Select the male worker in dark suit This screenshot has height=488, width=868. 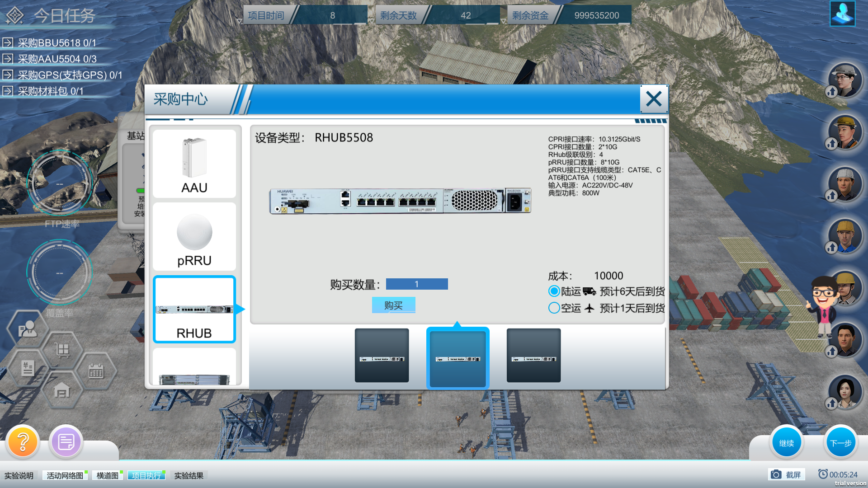pyautogui.click(x=845, y=340)
